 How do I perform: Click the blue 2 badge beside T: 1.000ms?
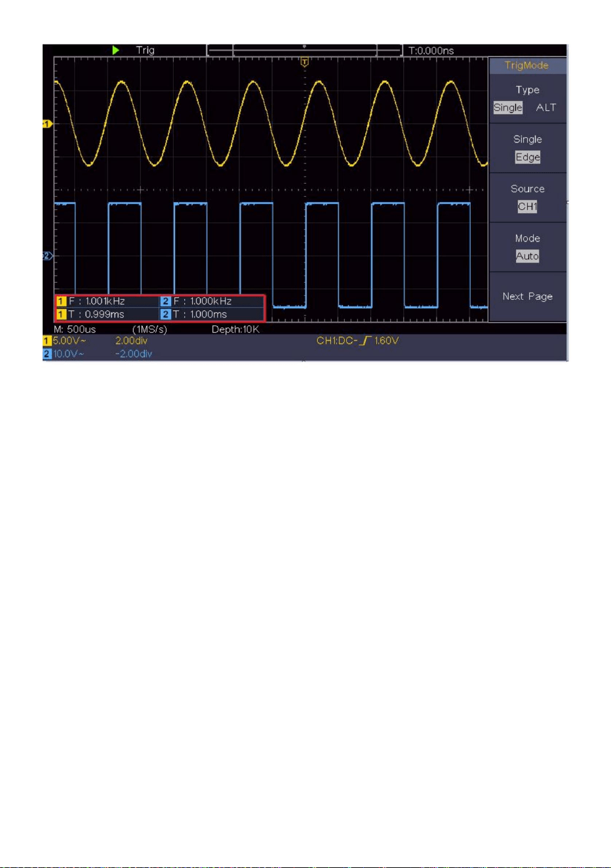[x=166, y=314]
